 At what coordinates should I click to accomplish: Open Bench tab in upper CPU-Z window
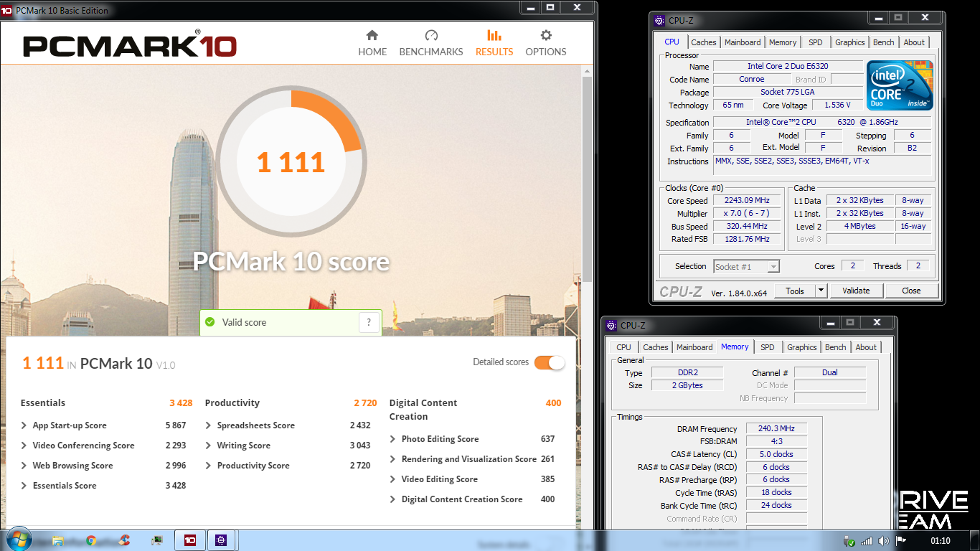(x=884, y=42)
